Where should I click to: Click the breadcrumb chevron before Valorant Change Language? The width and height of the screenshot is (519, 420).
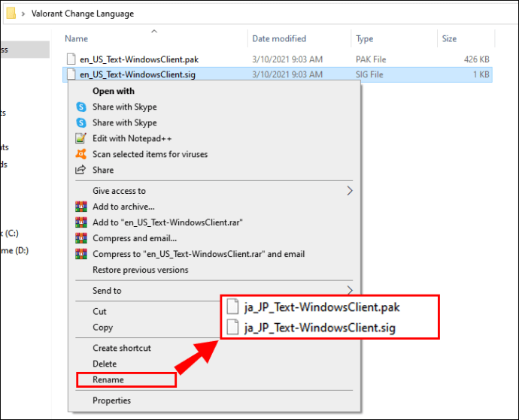click(23, 14)
